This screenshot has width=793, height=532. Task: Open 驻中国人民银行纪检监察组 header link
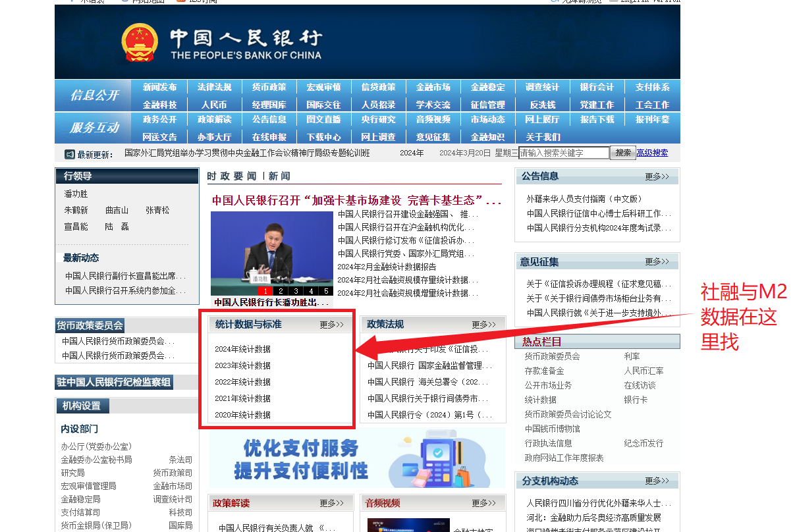[x=114, y=383]
